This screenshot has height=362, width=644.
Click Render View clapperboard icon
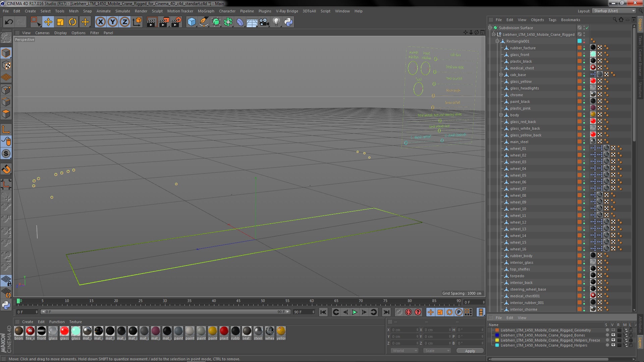point(152,22)
